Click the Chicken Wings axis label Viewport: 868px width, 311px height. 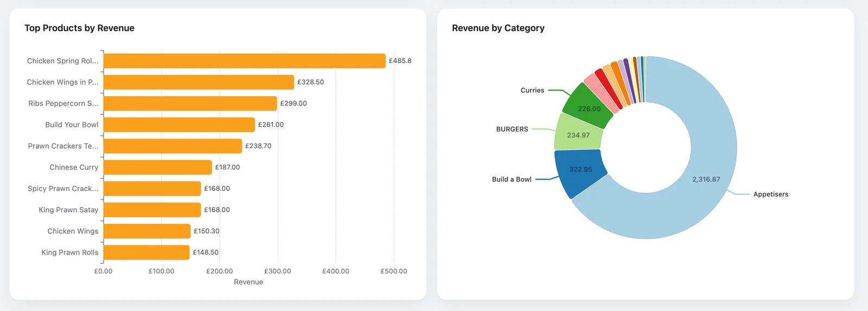click(73, 231)
